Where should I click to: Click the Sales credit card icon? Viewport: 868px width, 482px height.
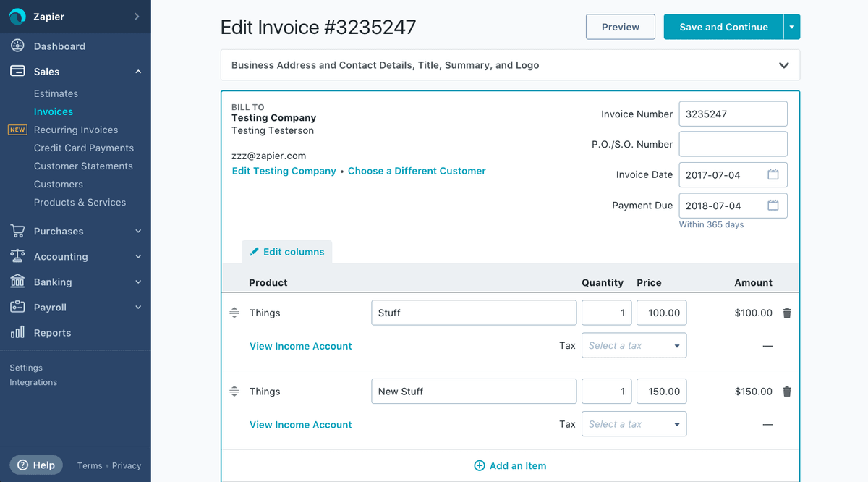tap(17, 71)
